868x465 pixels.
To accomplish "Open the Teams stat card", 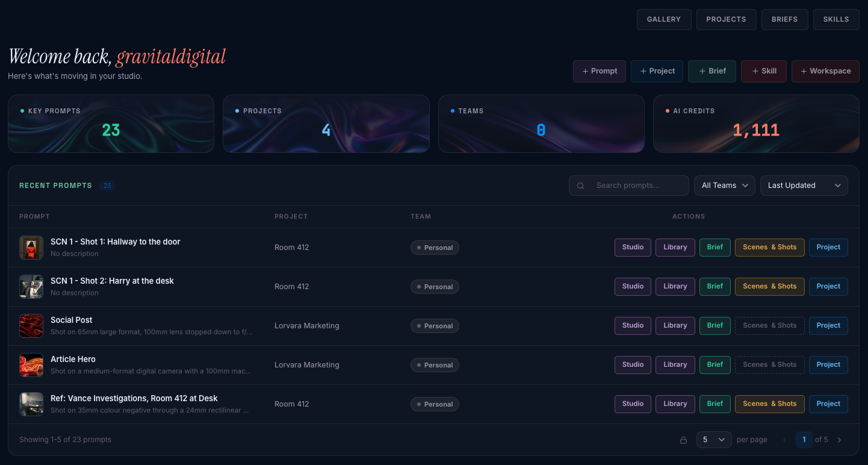I will pos(541,123).
